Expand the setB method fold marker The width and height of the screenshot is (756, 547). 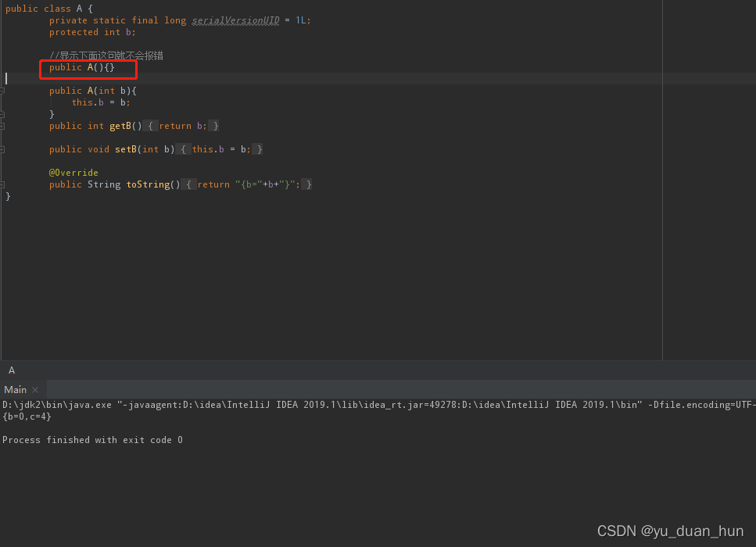[x=3, y=148]
